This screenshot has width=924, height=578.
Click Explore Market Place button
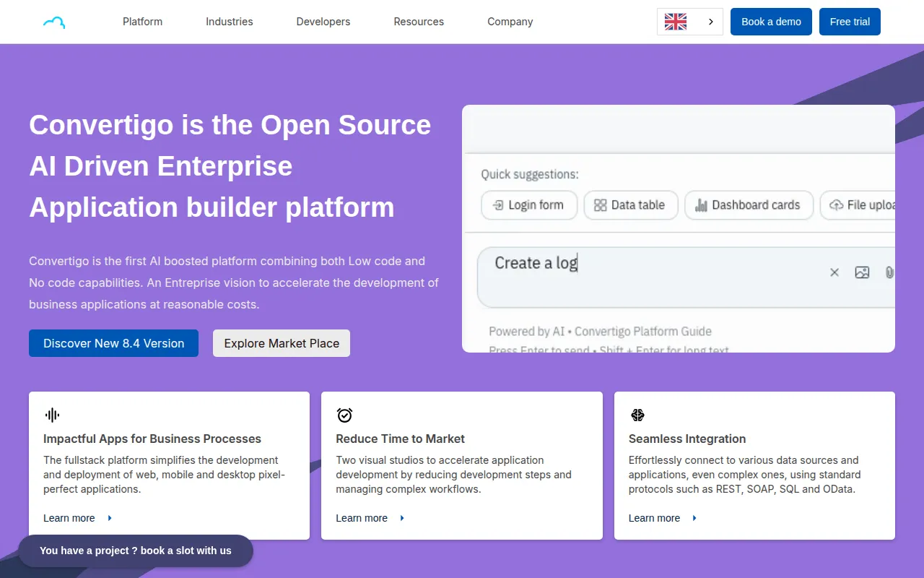282,343
